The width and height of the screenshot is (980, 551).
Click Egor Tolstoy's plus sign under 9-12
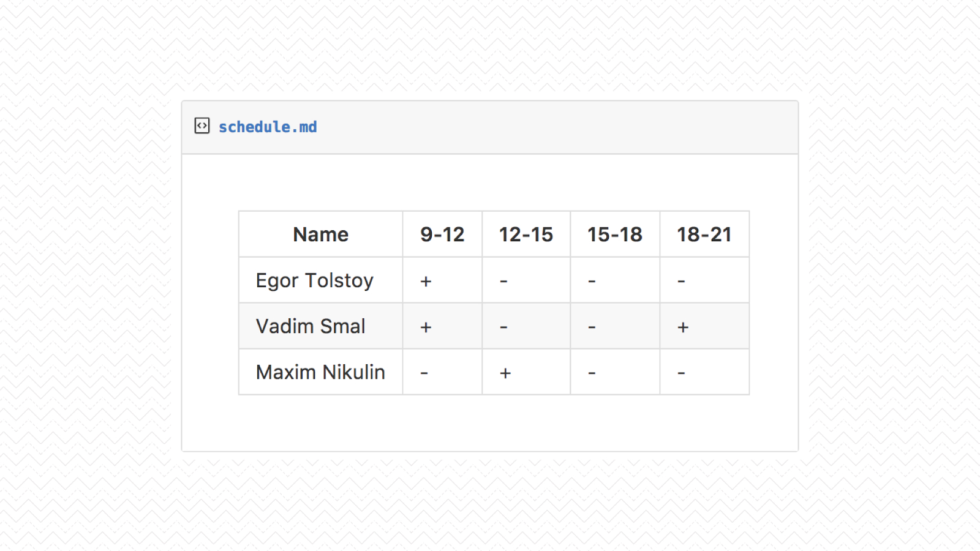[426, 281]
